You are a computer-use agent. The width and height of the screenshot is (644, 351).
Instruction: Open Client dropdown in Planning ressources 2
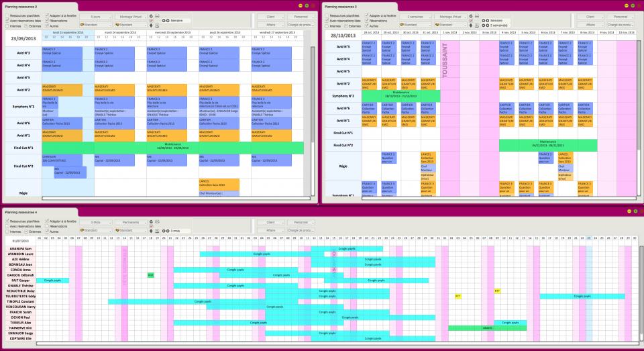pyautogui.click(x=271, y=17)
